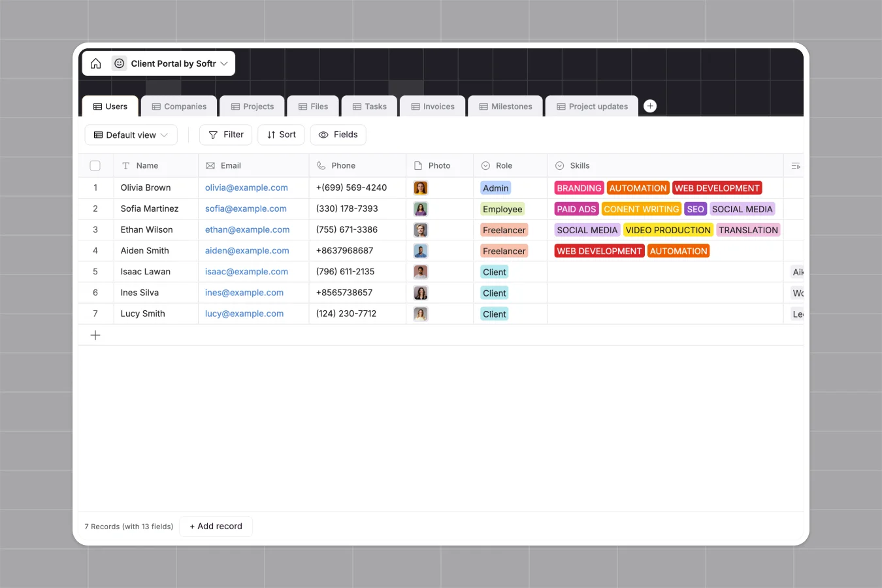
Task: Open the Role field dropdown in the column header
Action: click(x=485, y=165)
